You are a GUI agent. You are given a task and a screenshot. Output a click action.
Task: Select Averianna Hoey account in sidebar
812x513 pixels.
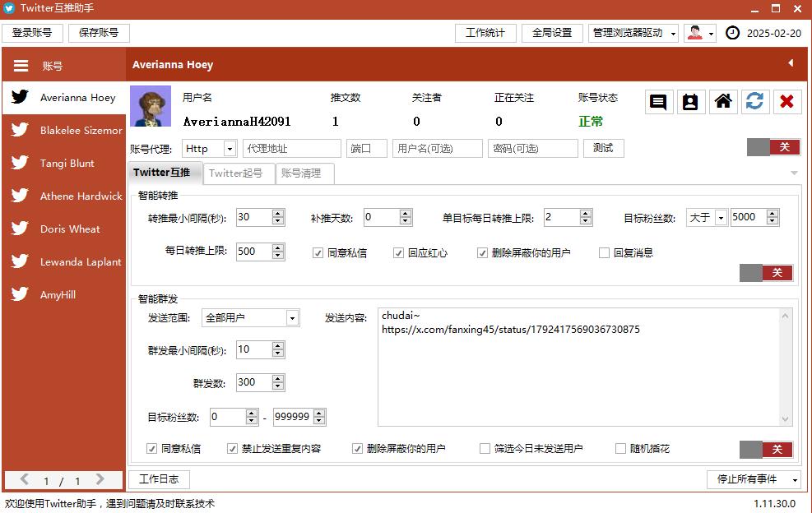(x=64, y=97)
